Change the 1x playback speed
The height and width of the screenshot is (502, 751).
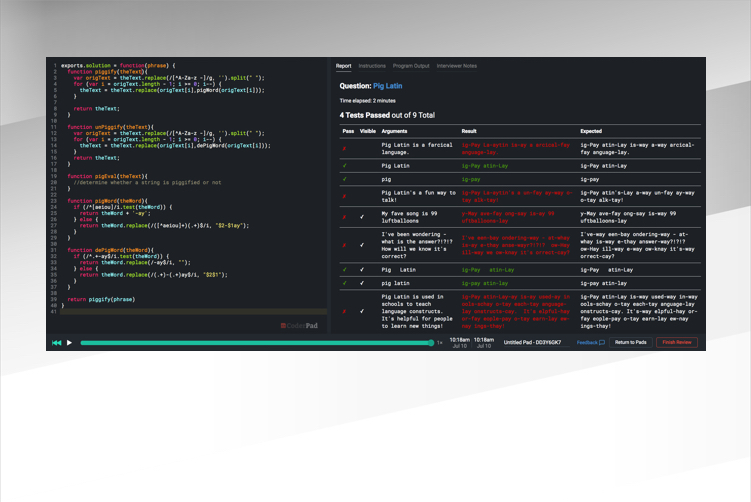[439, 343]
